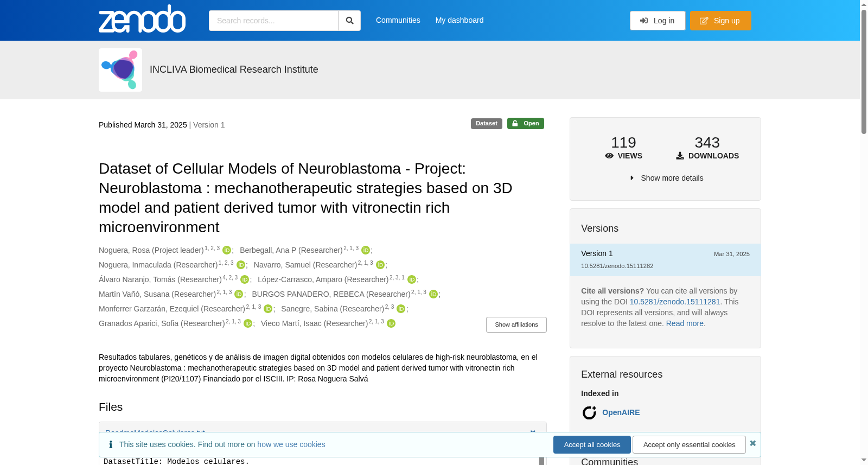Open Rosa Noguera's ORCID icon
868x465 pixels.
click(x=227, y=250)
